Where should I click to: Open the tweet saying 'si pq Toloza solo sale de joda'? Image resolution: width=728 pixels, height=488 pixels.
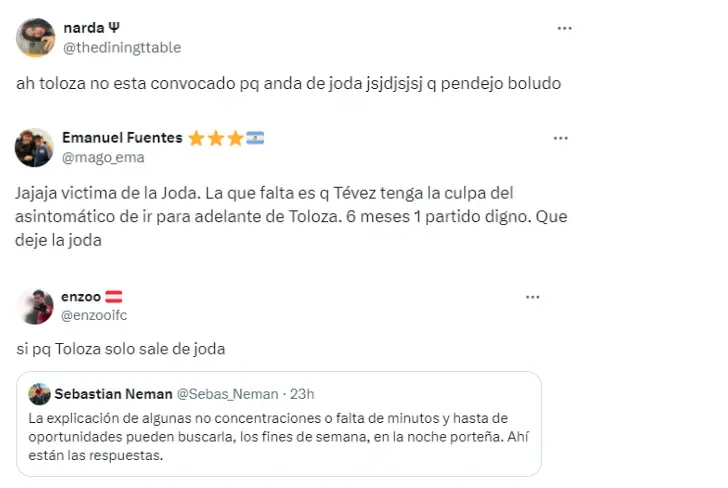[x=121, y=349]
